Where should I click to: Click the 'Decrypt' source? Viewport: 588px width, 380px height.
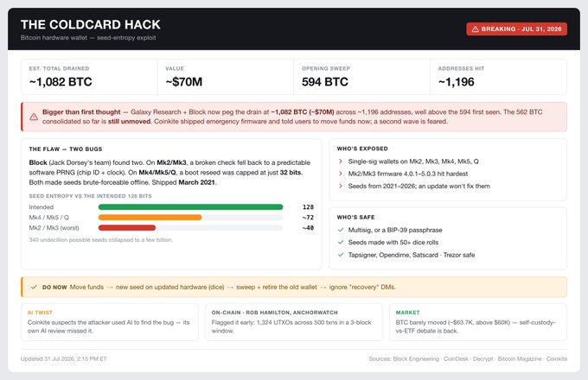[x=483, y=358]
